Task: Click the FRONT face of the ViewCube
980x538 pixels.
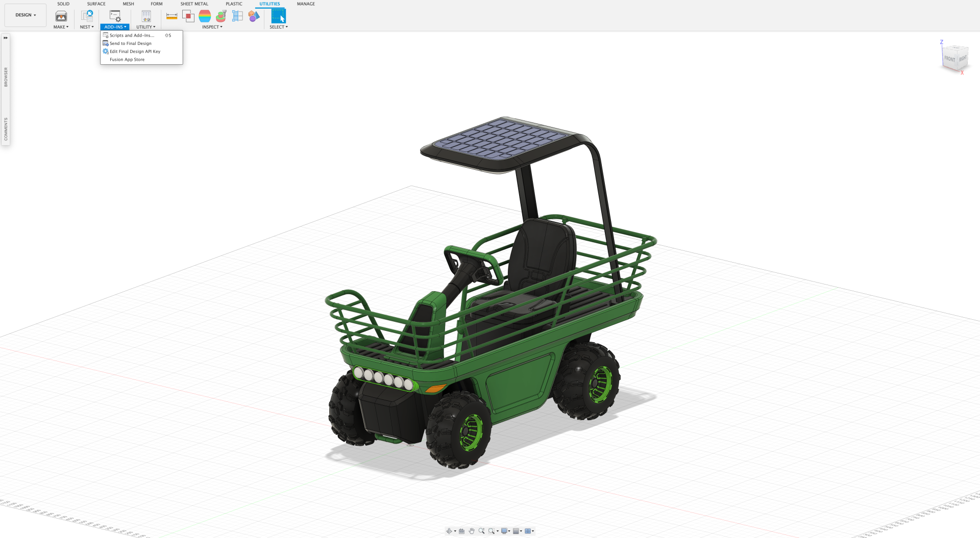Action: [x=949, y=59]
